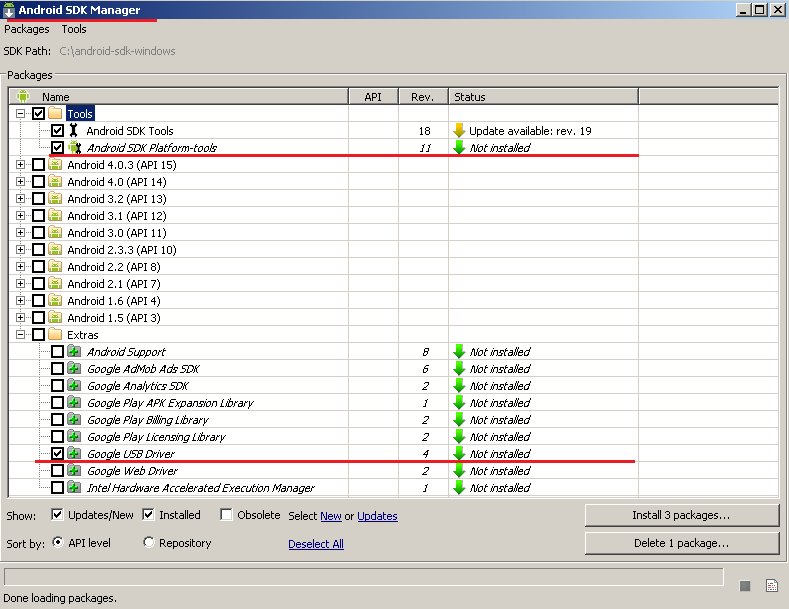
Task: Uncheck Google USB Driver checkbox
Action: point(57,453)
